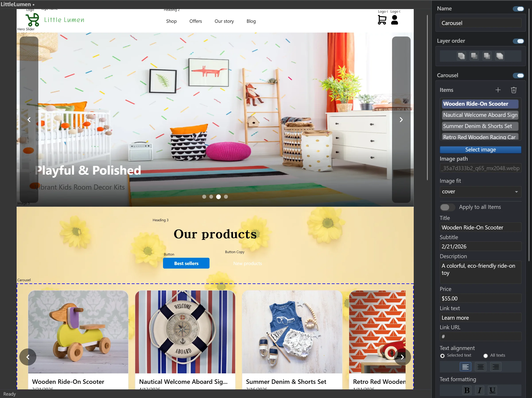Click the product carousel next arrow

402,357
